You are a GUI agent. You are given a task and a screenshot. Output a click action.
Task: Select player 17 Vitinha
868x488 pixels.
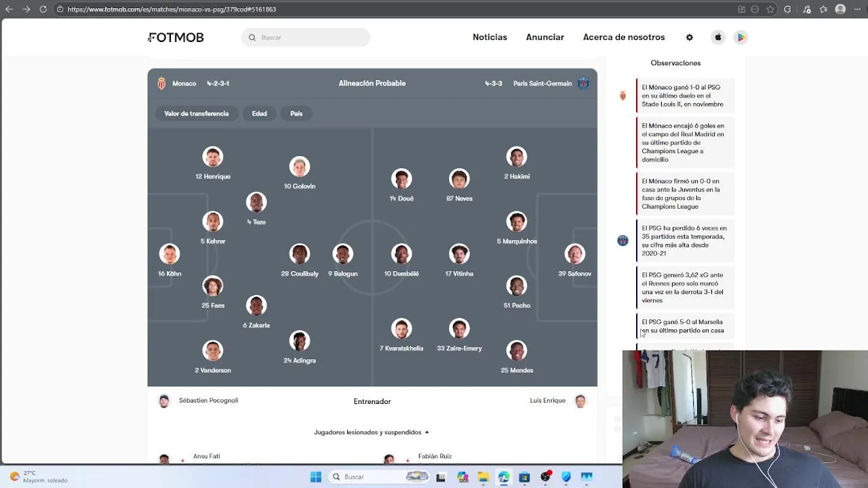(x=459, y=261)
